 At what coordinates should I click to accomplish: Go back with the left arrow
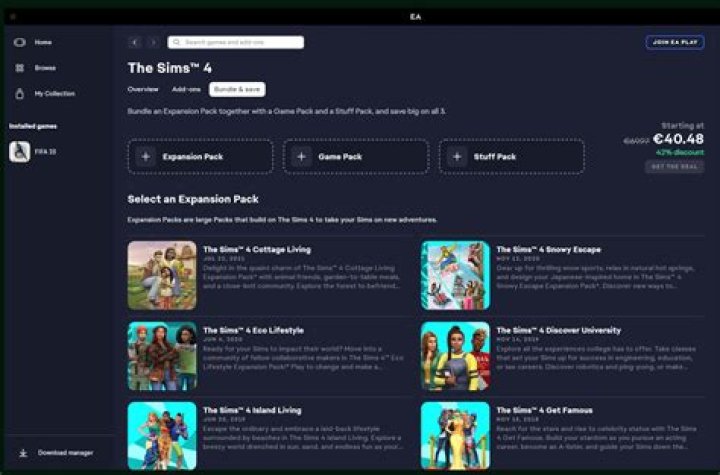click(x=136, y=43)
